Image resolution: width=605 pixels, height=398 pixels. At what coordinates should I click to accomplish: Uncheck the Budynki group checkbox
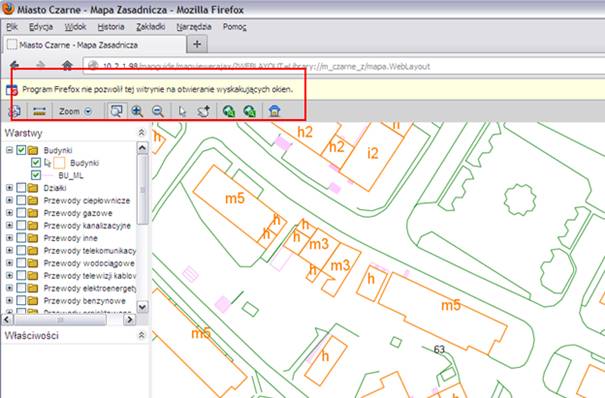click(x=21, y=150)
